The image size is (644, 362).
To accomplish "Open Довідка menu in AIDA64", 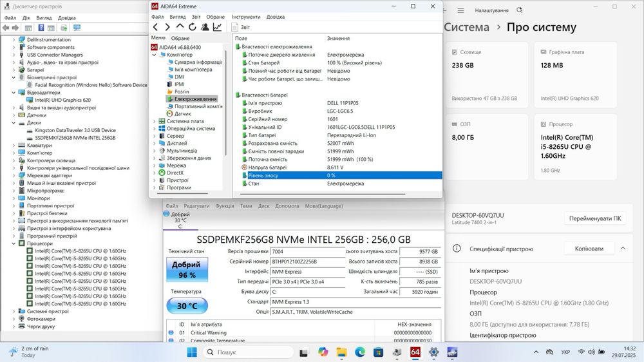I will (275, 17).
